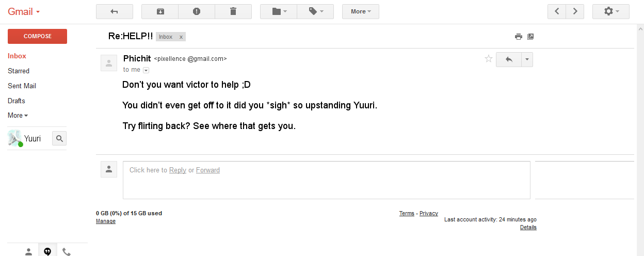This screenshot has height=256, width=644.
Task: Open the Labels tag dropdown
Action: point(315,11)
